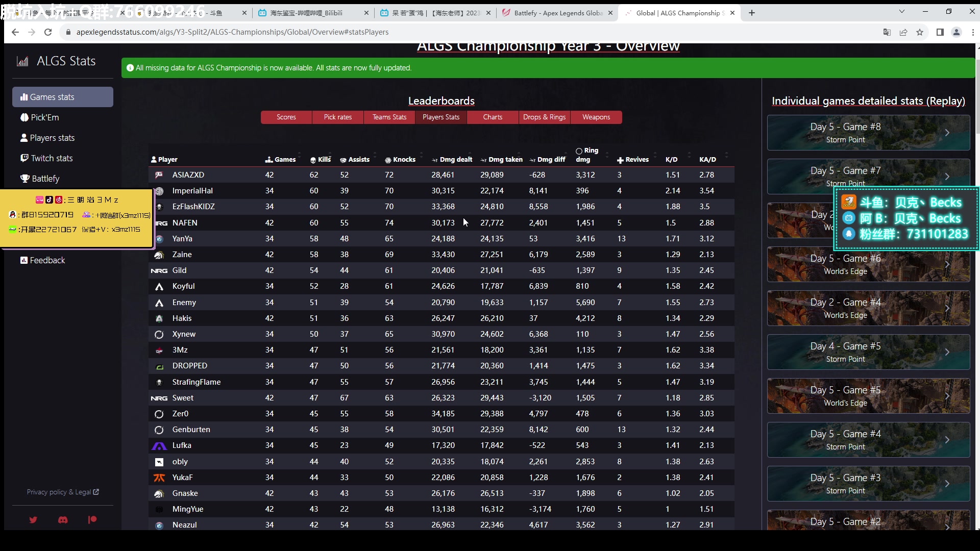
Task: Select the Players Stats tab
Action: pos(441,117)
